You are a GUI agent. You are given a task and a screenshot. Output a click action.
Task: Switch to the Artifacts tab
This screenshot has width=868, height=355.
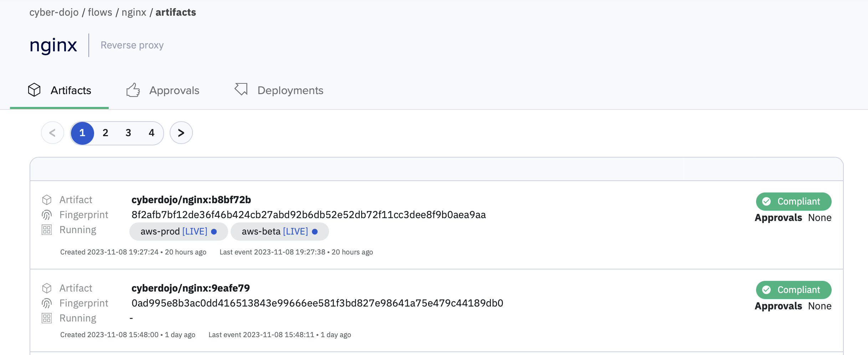tap(60, 90)
